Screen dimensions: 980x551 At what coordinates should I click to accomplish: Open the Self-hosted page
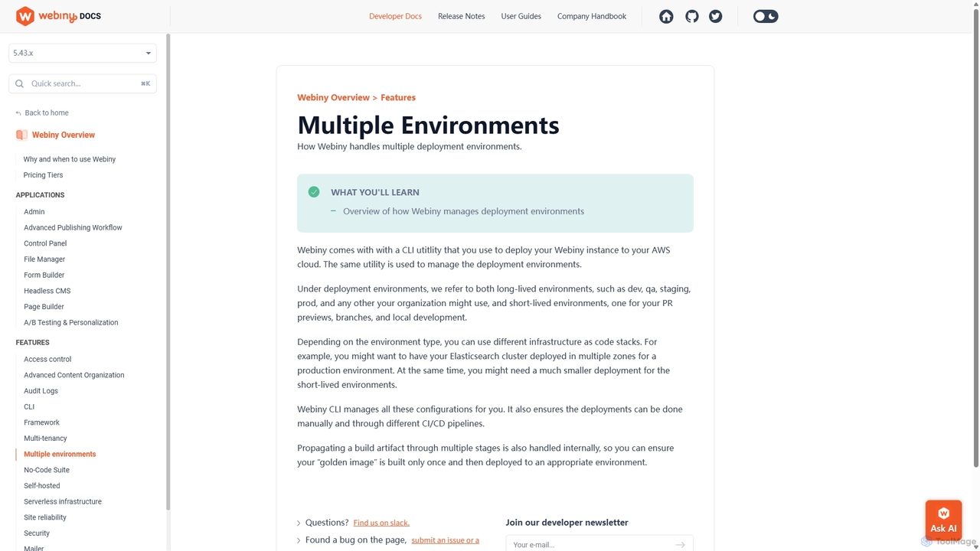click(x=41, y=486)
